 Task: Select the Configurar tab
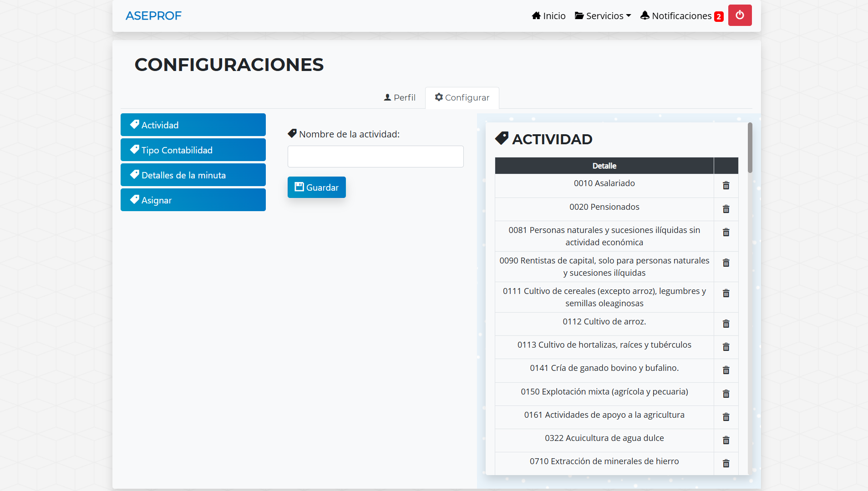pos(462,97)
